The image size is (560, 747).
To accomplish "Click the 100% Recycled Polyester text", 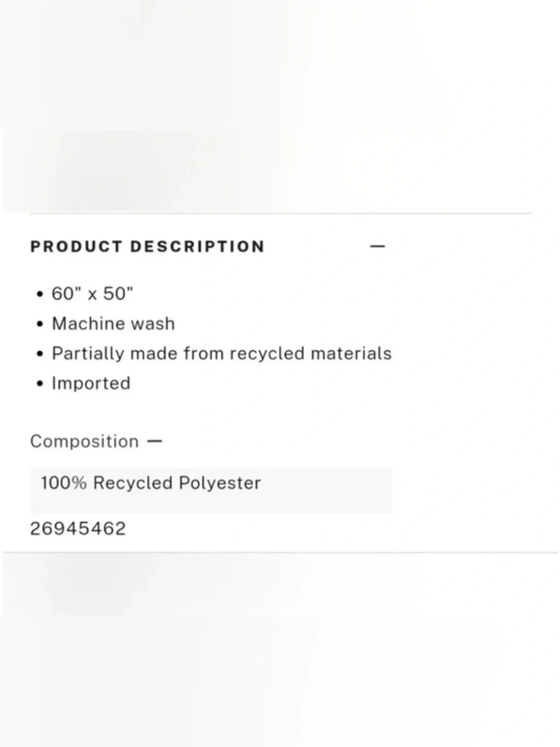I will point(151,482).
